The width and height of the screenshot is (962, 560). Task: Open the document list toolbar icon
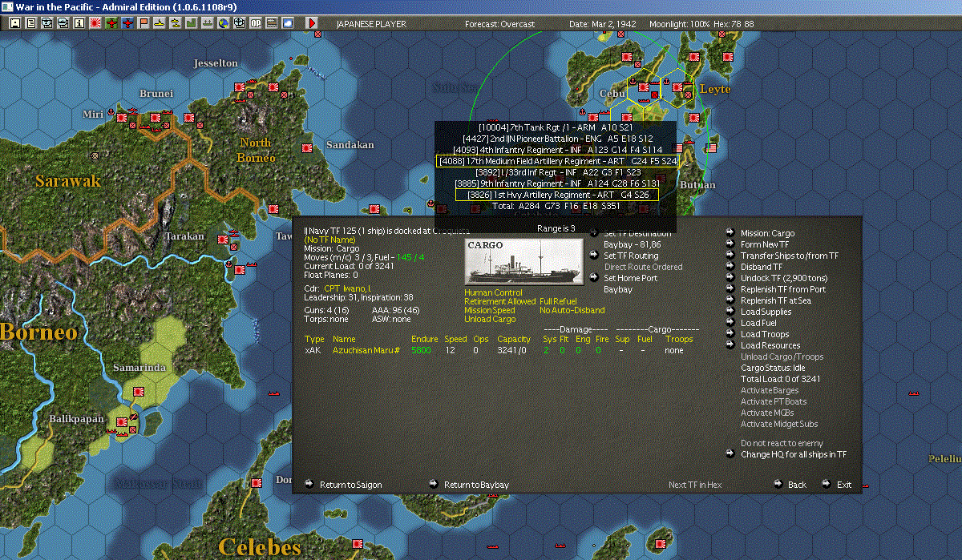point(31,23)
